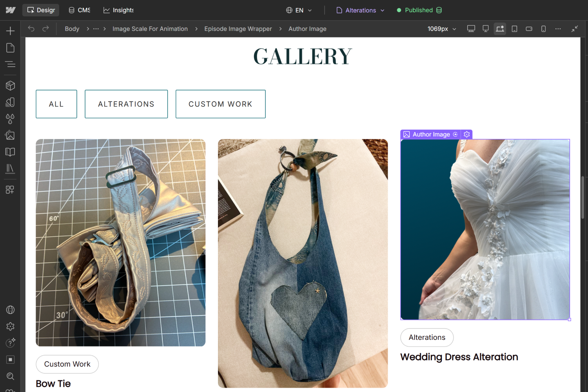Open the Webflow logo menu

11,10
